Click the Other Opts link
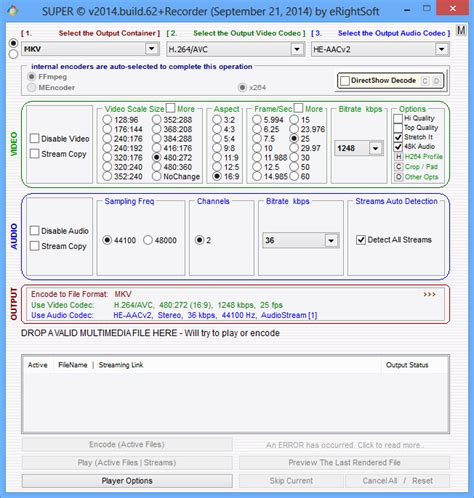The height and width of the screenshot is (498, 474). tap(421, 177)
